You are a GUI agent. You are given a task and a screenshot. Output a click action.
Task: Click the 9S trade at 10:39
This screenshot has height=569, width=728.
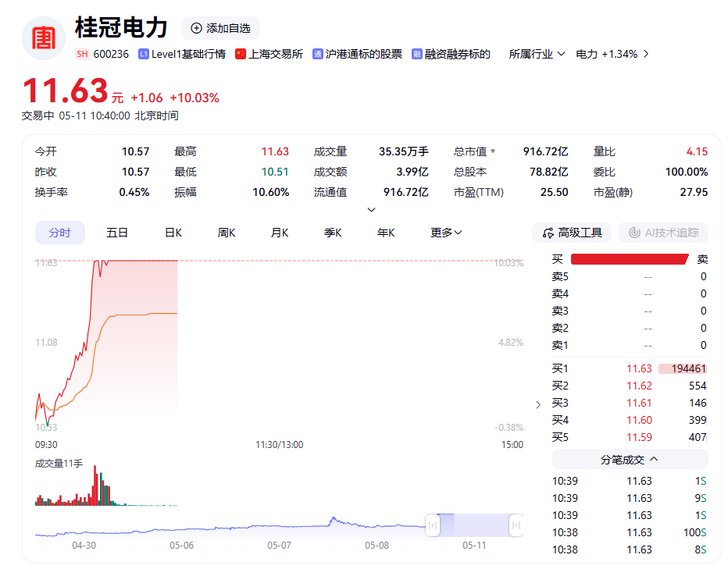pos(701,498)
